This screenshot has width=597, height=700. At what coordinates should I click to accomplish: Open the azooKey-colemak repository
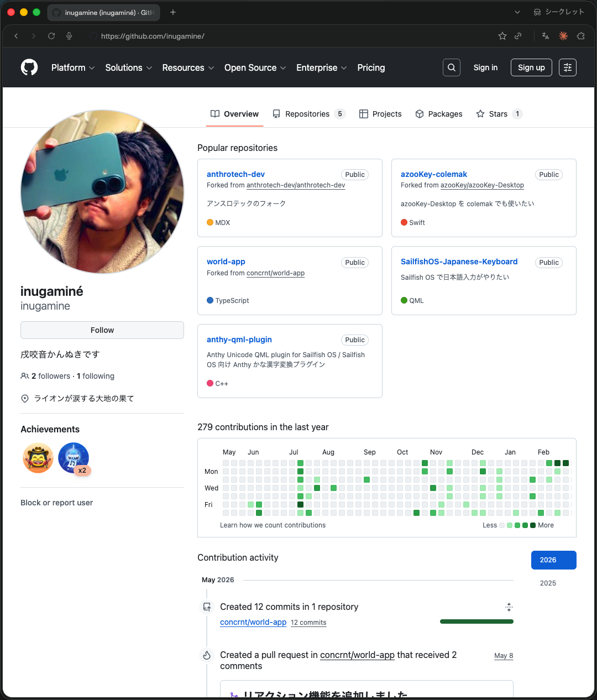click(x=434, y=174)
